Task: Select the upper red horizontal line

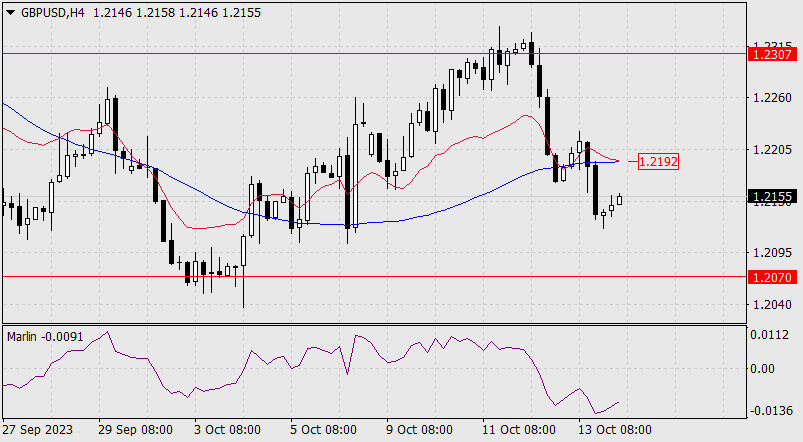Action: (x=374, y=53)
